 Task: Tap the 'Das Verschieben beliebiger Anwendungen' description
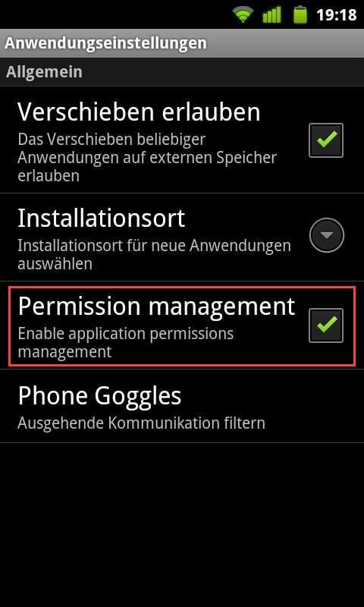click(147, 158)
